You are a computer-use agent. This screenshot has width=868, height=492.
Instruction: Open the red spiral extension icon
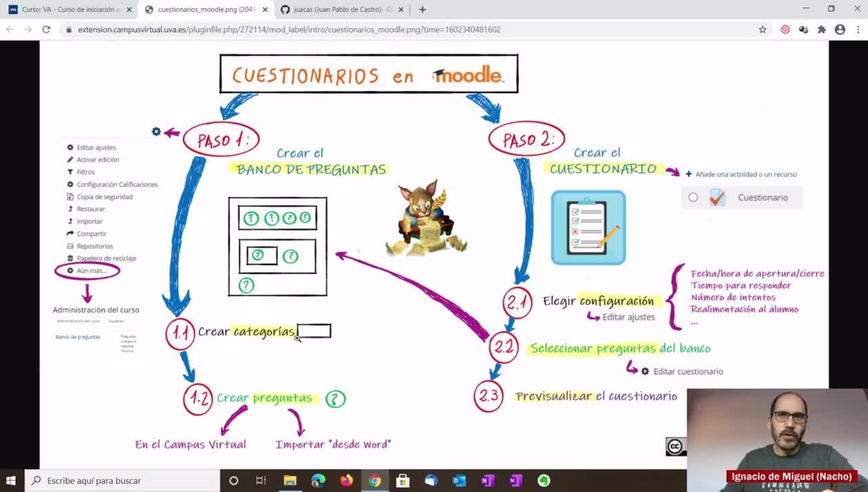click(785, 30)
